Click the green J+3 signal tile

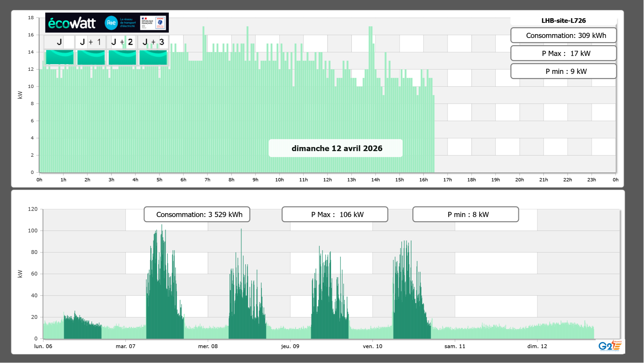153,57
